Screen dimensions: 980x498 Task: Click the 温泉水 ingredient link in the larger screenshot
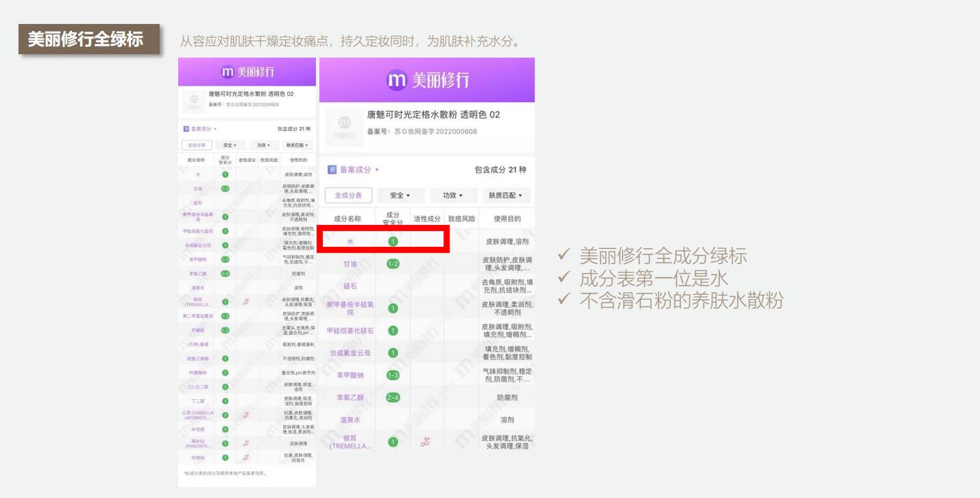[x=350, y=420]
